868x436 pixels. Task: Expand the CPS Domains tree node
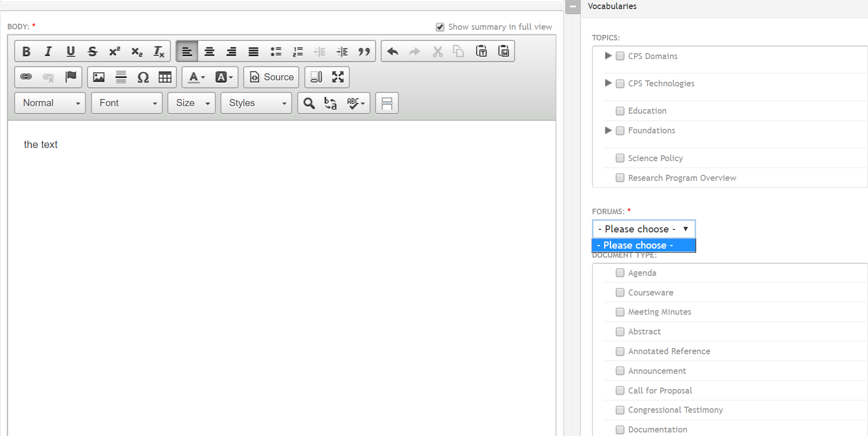coord(608,56)
